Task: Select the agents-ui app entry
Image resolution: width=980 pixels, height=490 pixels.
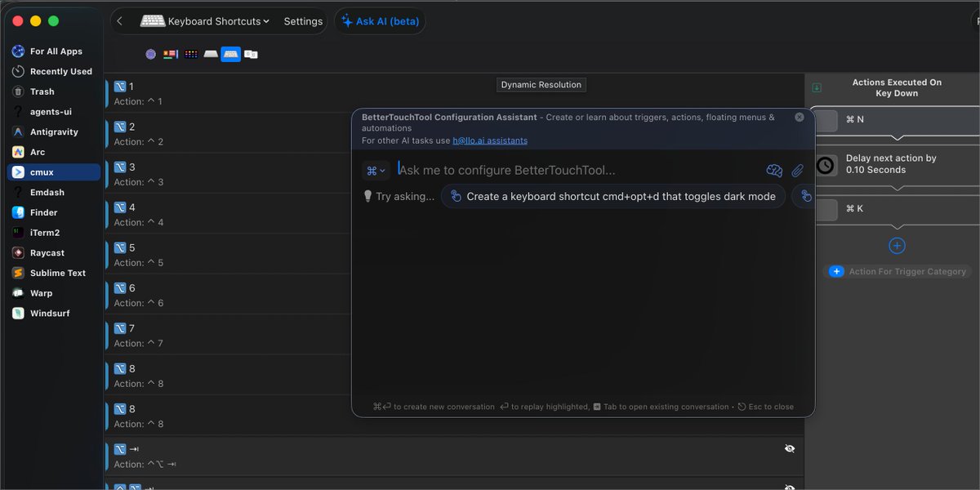Action: click(x=54, y=112)
